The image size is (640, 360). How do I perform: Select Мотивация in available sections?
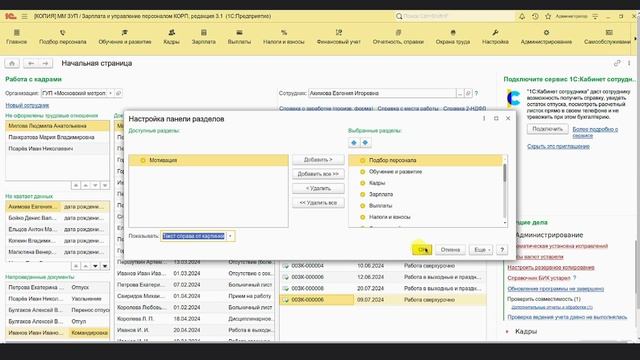point(208,160)
